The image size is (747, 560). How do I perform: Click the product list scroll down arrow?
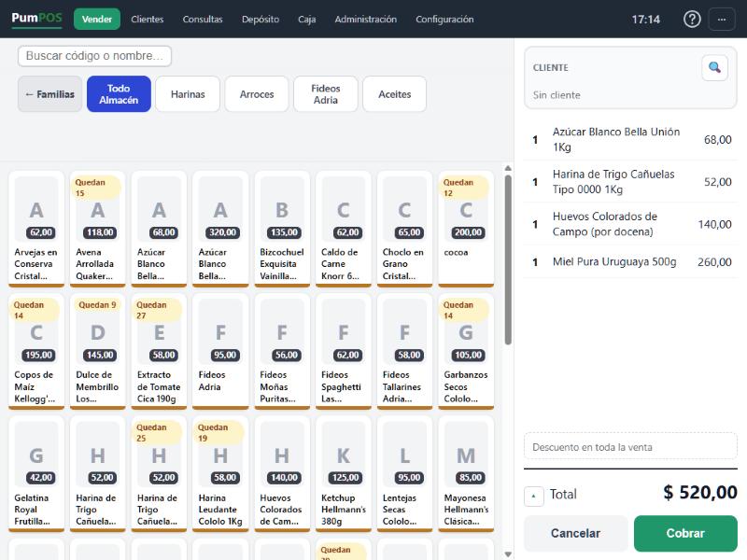[508, 553]
